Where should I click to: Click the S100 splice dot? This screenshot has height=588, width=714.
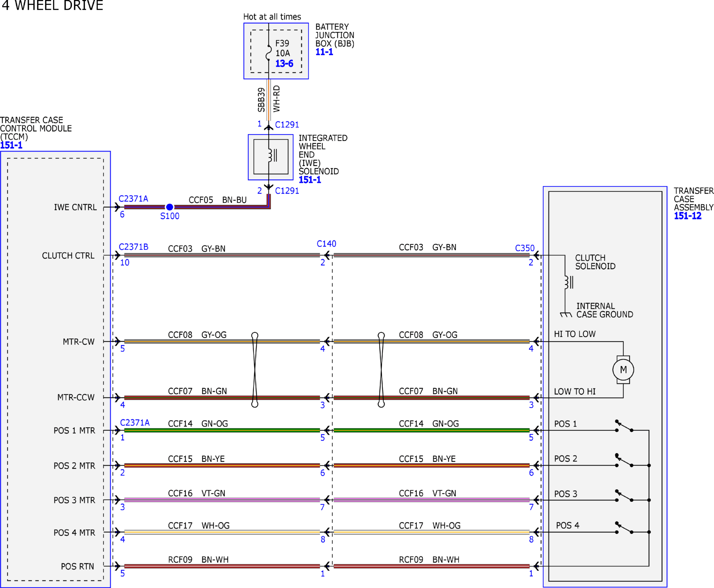(x=170, y=207)
